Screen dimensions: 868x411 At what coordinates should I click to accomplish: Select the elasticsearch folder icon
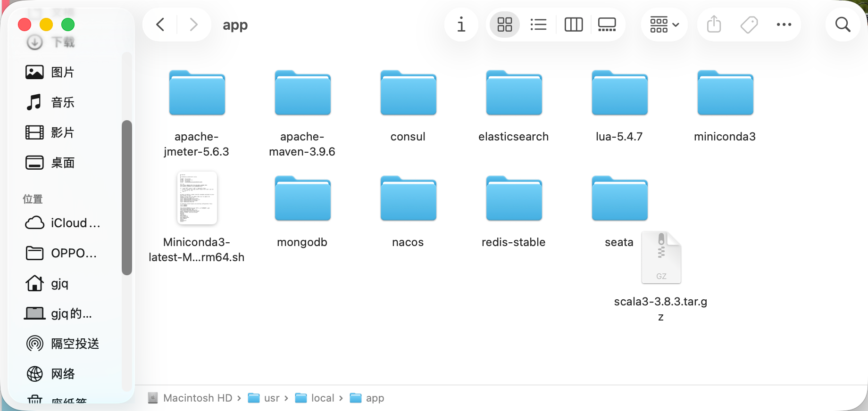tap(514, 93)
